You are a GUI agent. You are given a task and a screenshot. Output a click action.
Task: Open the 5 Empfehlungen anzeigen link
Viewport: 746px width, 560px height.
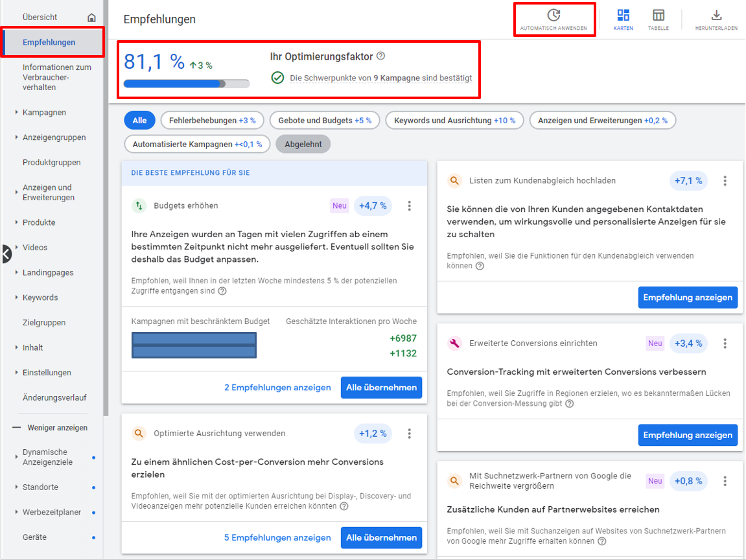coord(277,537)
